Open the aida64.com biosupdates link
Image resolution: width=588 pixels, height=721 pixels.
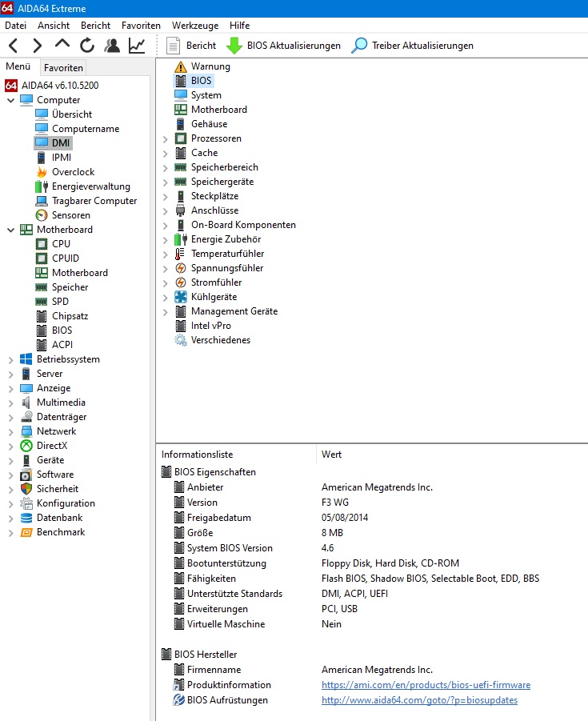419,700
